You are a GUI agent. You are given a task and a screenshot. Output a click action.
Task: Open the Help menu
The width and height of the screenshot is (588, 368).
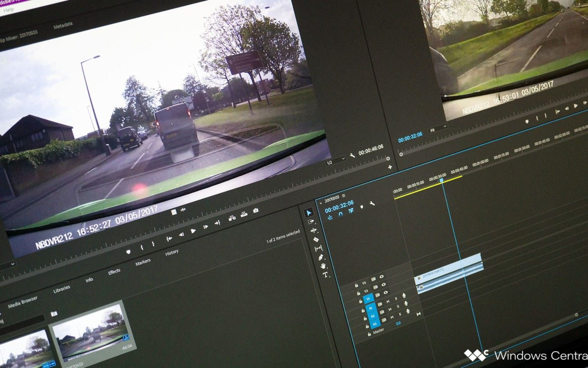coord(8,10)
